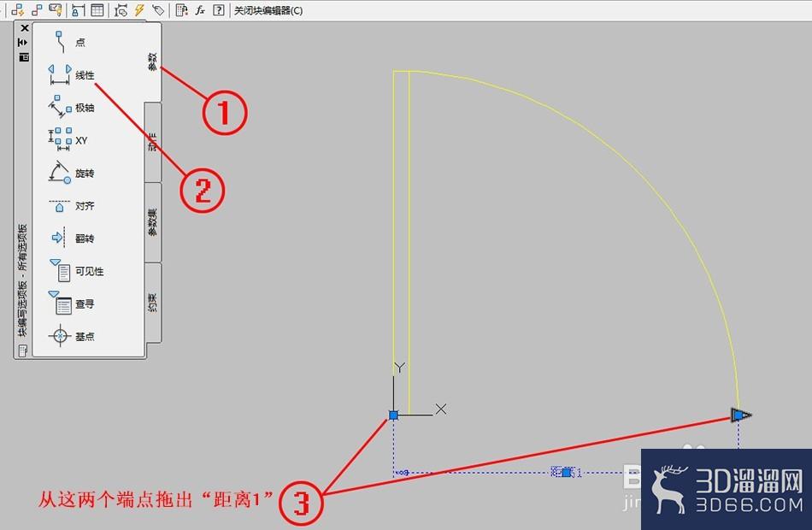
Task: Click the parameter toolbar icon
Action: tap(121, 10)
